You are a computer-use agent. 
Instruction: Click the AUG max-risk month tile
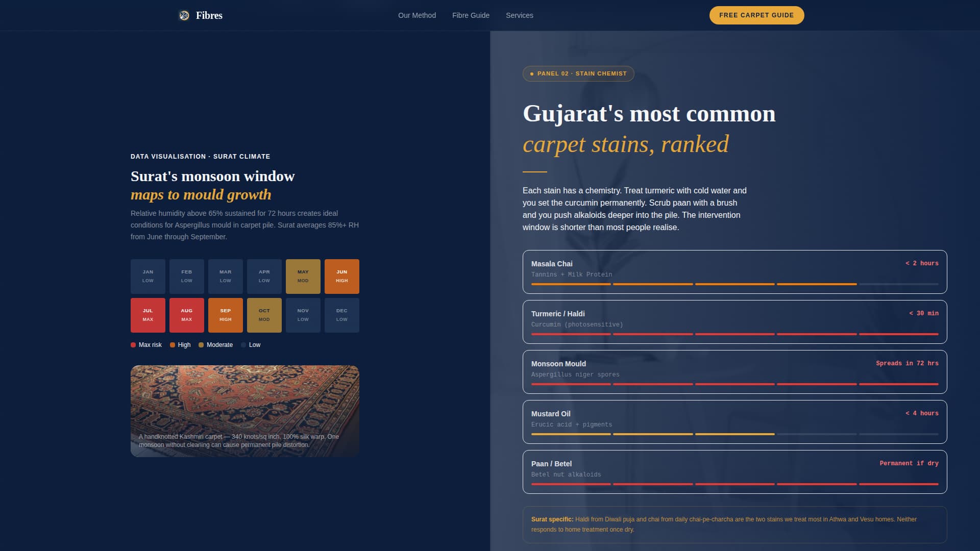[x=187, y=315]
